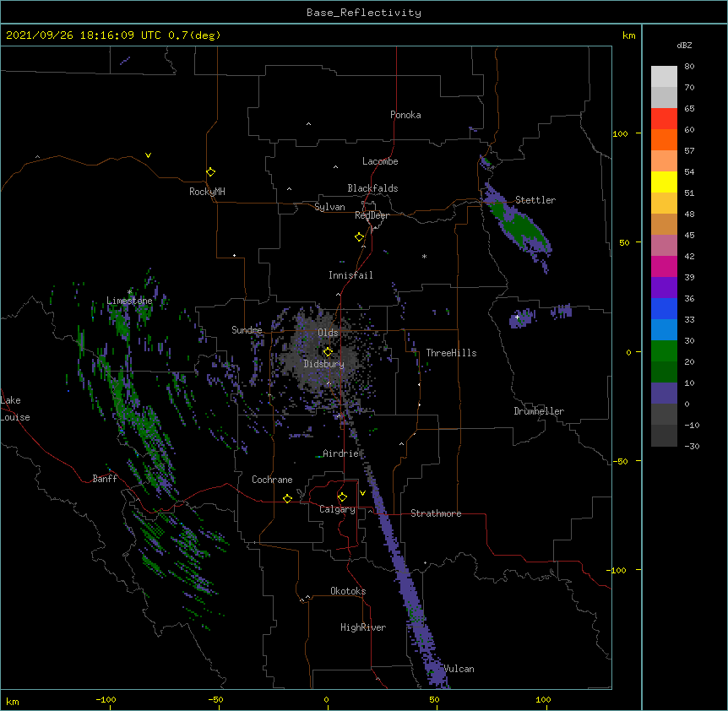This screenshot has height=711, width=728.
Task: Click the Vulcan city label
Action: click(459, 669)
